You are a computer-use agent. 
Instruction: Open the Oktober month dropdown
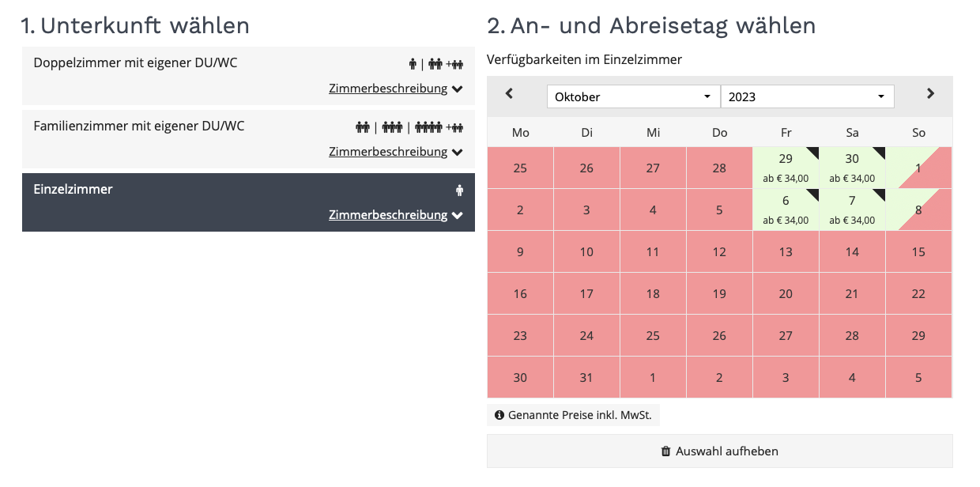(633, 96)
